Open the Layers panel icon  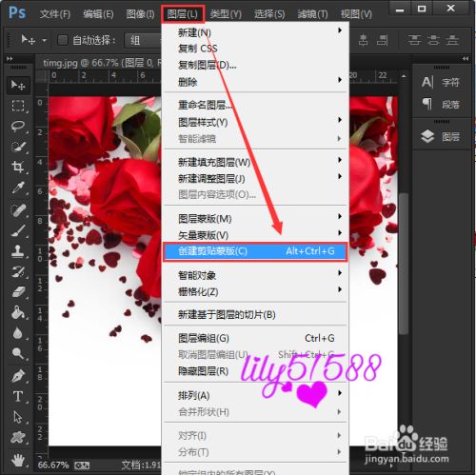427,136
